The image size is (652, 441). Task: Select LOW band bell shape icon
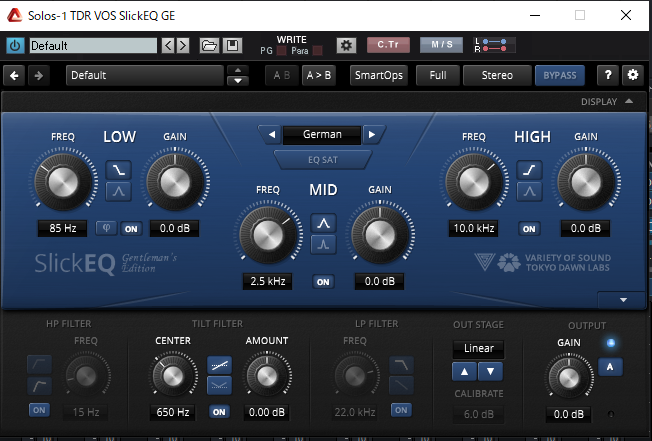pos(119,191)
